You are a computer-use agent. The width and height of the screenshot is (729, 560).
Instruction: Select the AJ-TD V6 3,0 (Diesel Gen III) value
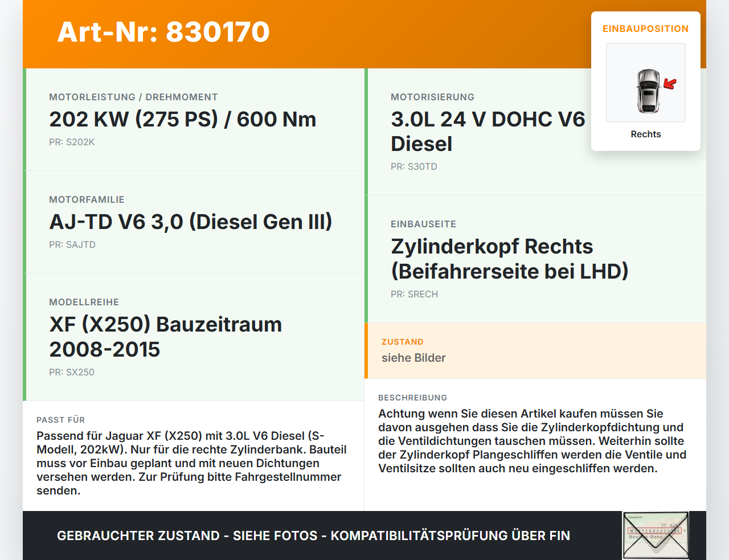(x=191, y=222)
